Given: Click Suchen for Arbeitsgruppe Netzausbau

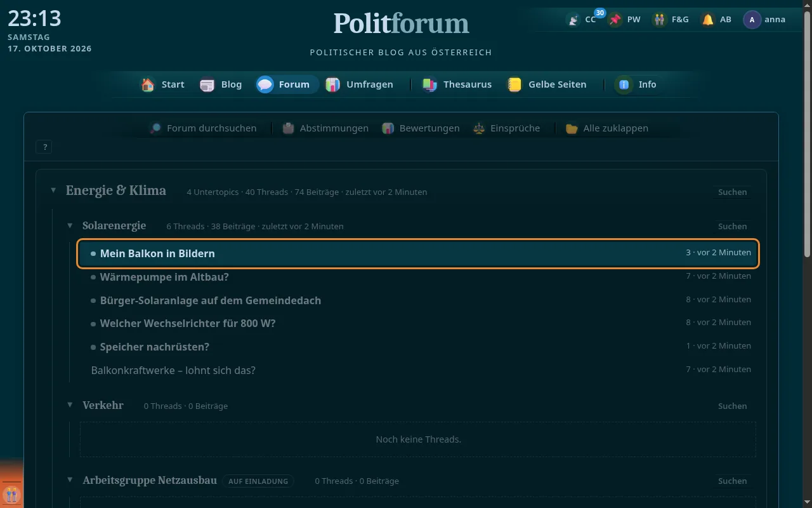Looking at the screenshot, I should pyautogui.click(x=732, y=481).
